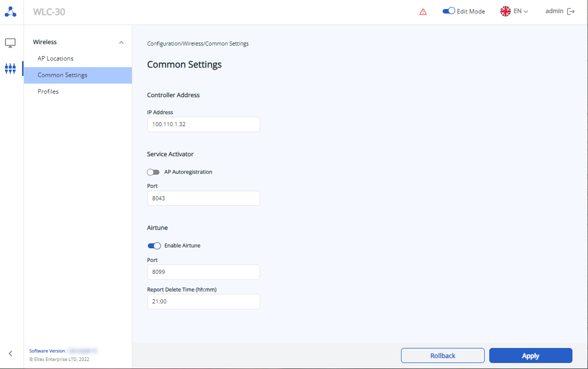Click the Report Delete Time field

pyautogui.click(x=204, y=301)
